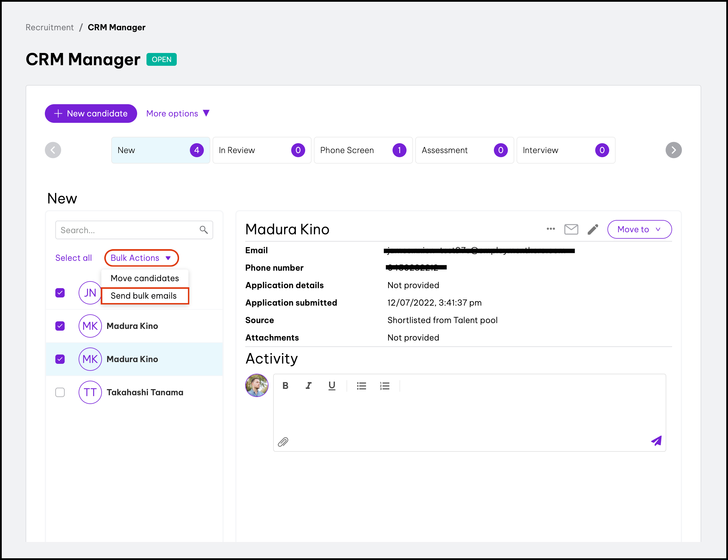
Task: Click the New candidate button
Action: click(91, 114)
